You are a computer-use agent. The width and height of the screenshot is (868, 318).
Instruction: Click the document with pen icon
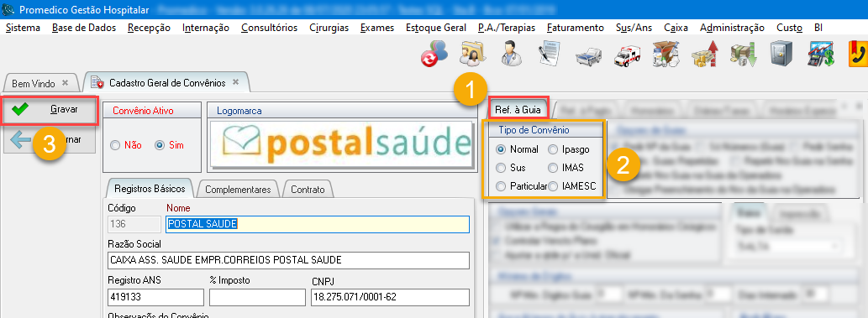550,55
